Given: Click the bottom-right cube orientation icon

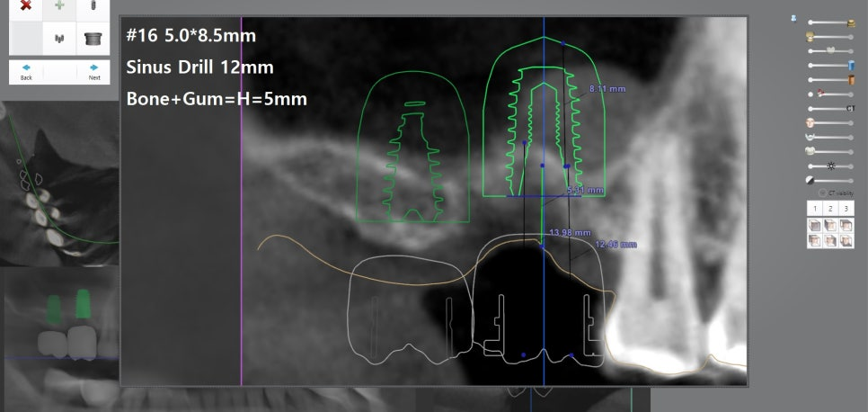Looking at the screenshot, I should (846, 240).
